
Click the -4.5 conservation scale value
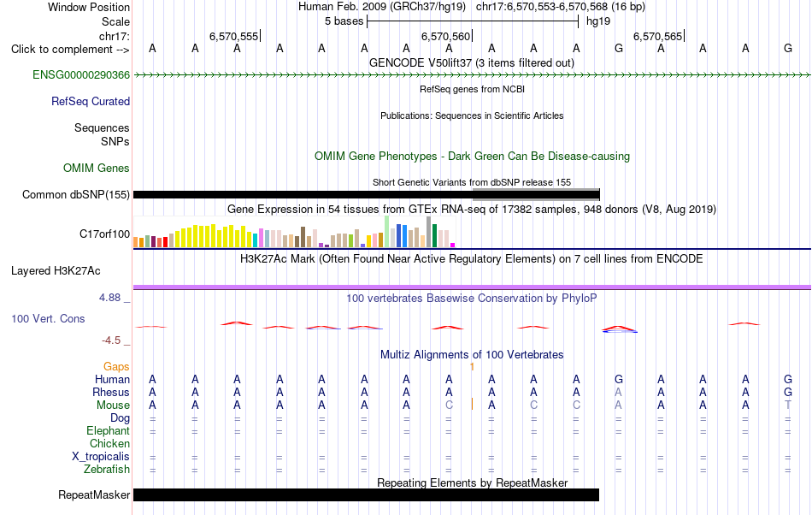tap(111, 340)
